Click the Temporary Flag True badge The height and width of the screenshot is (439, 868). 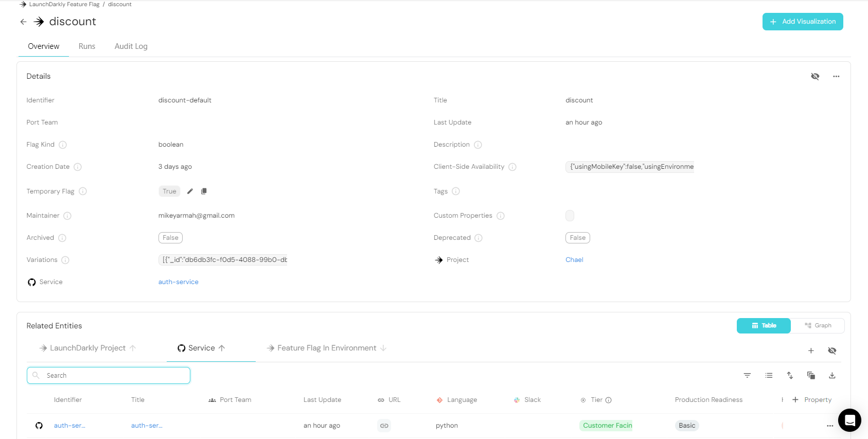click(x=169, y=191)
